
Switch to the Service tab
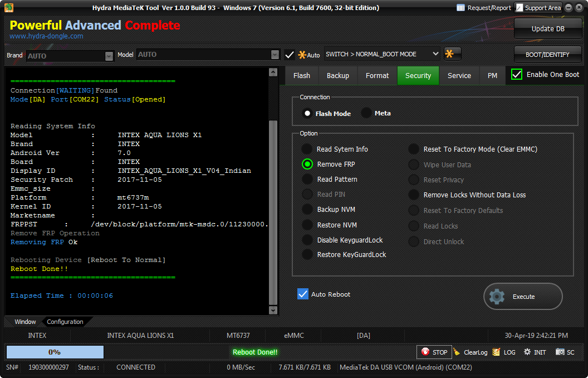tap(459, 75)
